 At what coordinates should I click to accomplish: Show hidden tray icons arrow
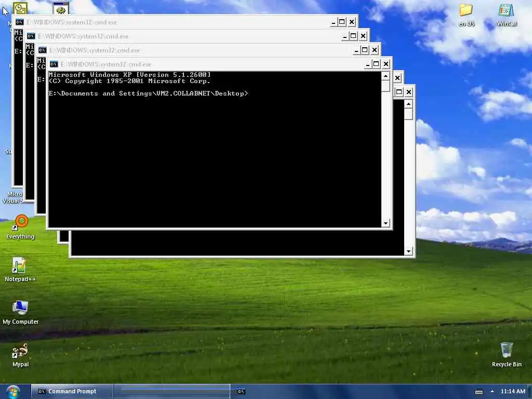pos(492,391)
